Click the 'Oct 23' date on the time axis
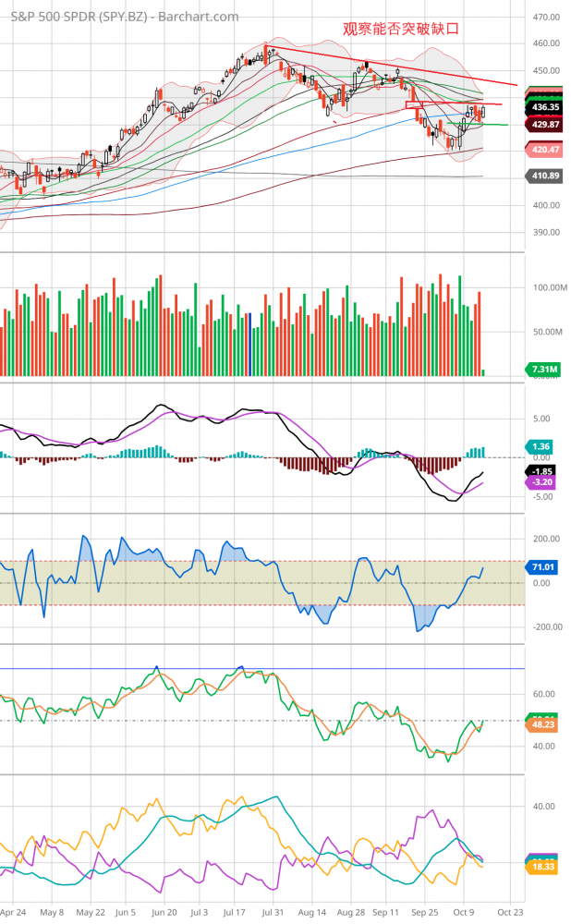This screenshot has height=924, width=571. pos(509,911)
